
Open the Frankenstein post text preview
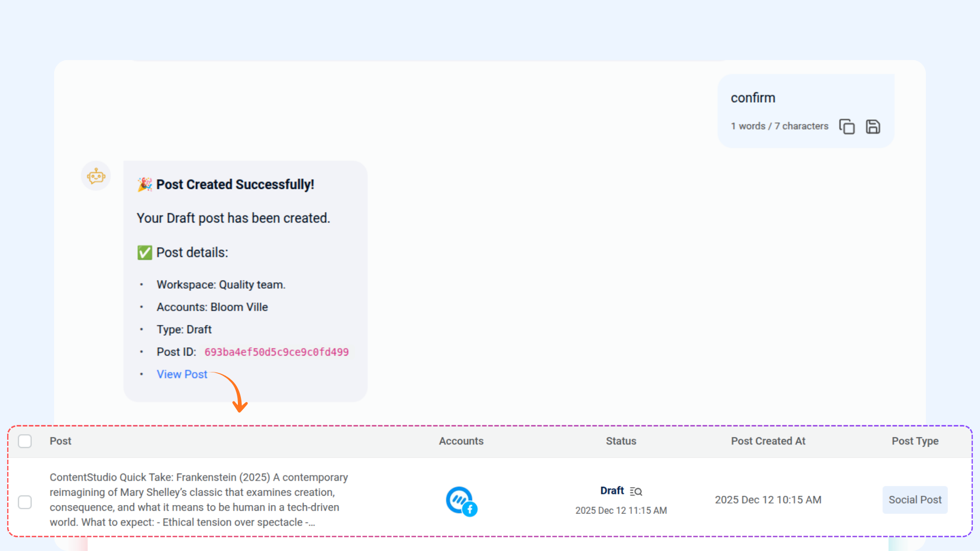coord(199,500)
